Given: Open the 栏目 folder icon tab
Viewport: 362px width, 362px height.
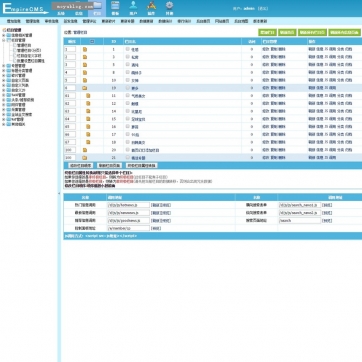Looking at the screenshot, I should (x=97, y=8).
